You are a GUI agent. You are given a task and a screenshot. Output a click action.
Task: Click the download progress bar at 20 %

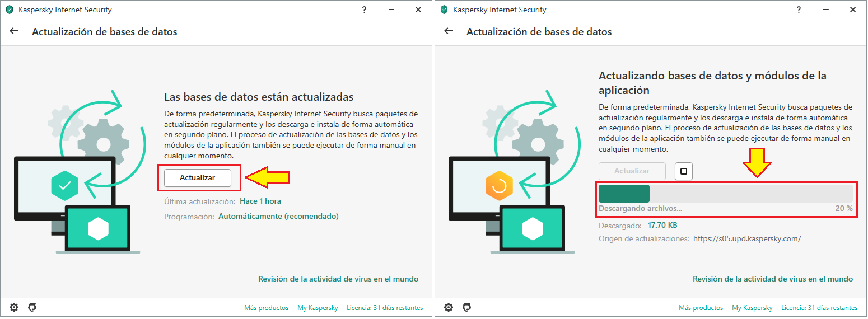(x=725, y=194)
